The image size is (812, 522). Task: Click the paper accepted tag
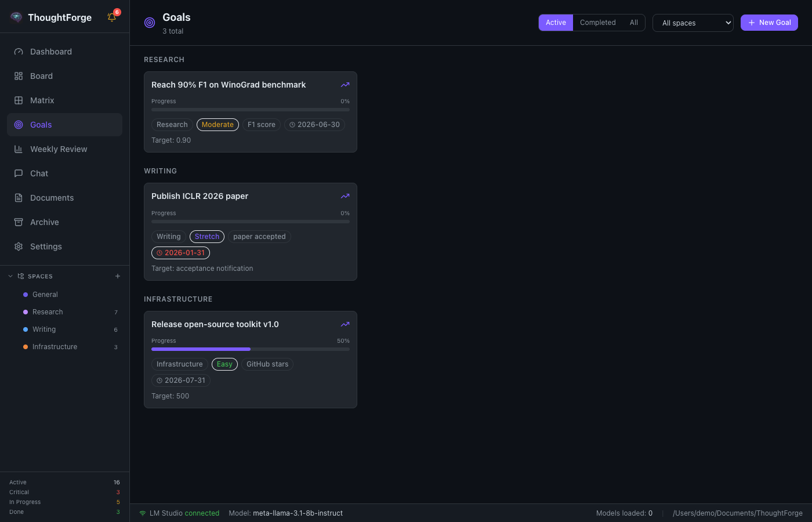(259, 237)
